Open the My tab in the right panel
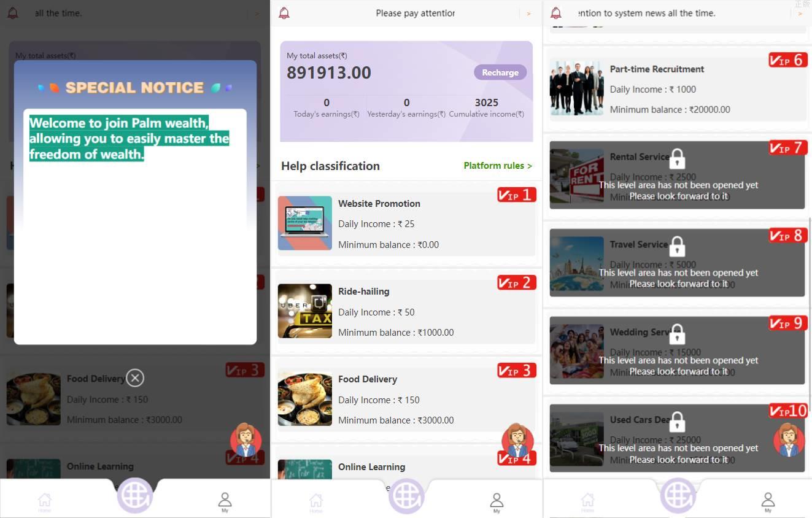This screenshot has height=518, width=812. tap(768, 501)
